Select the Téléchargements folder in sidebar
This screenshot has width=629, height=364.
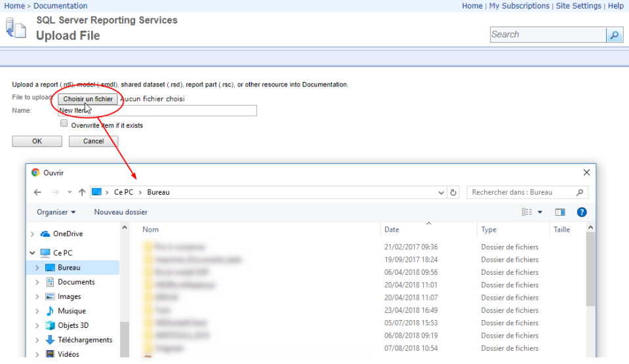click(x=85, y=340)
